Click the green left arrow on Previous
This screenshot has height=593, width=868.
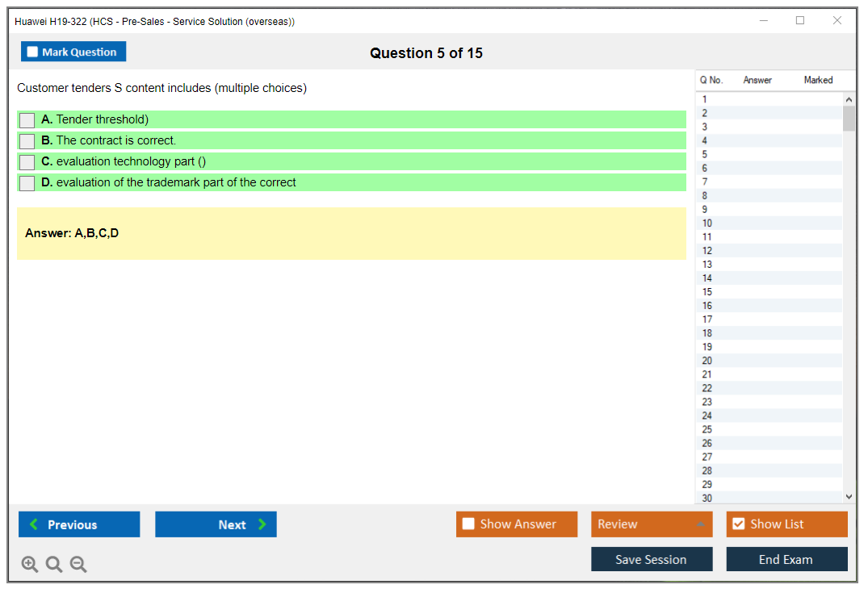pos(33,524)
